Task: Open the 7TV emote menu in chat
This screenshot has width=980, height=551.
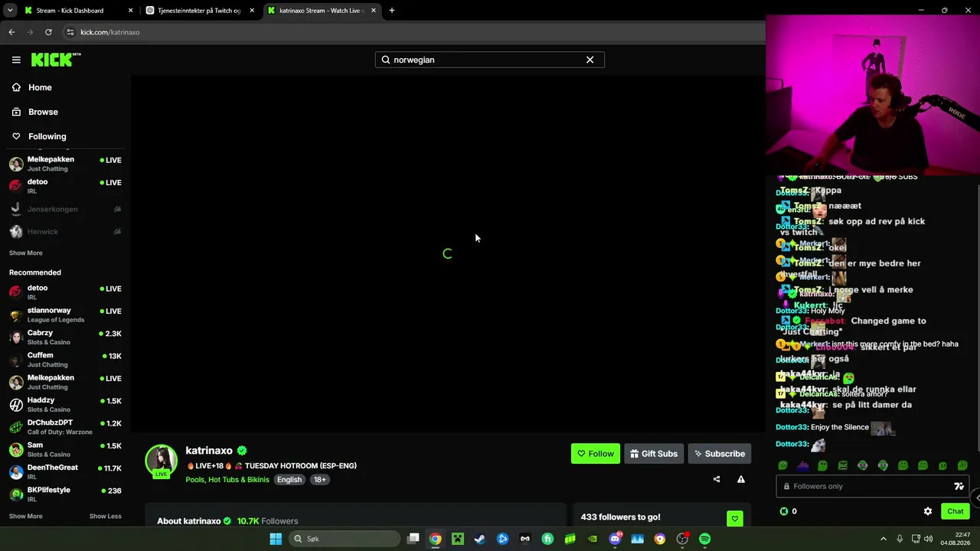Action: (959, 486)
